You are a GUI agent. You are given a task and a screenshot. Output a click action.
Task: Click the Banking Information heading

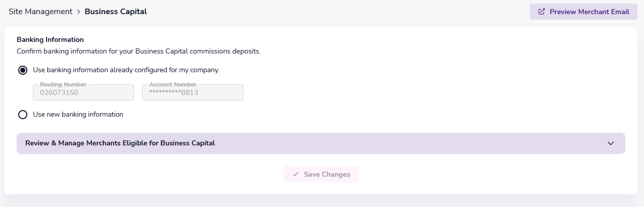click(x=50, y=39)
